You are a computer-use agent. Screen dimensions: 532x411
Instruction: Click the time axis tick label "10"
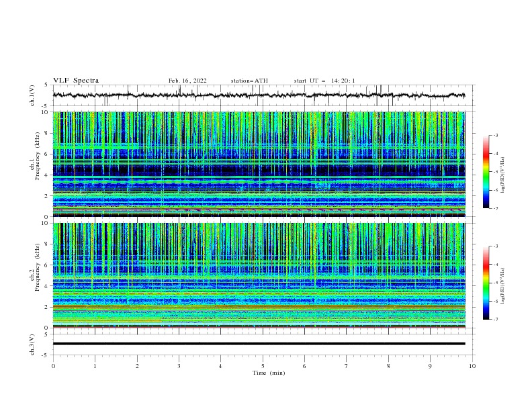(x=472, y=366)
